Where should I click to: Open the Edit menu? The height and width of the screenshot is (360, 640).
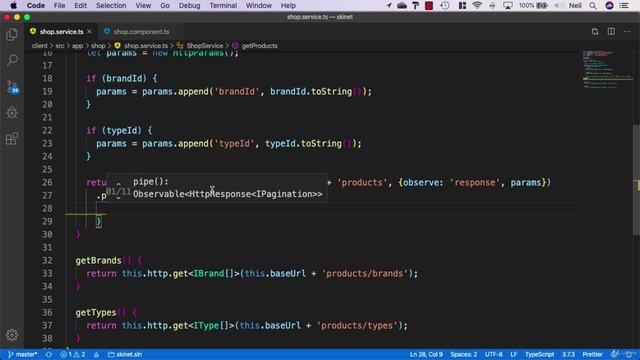click(80, 5)
